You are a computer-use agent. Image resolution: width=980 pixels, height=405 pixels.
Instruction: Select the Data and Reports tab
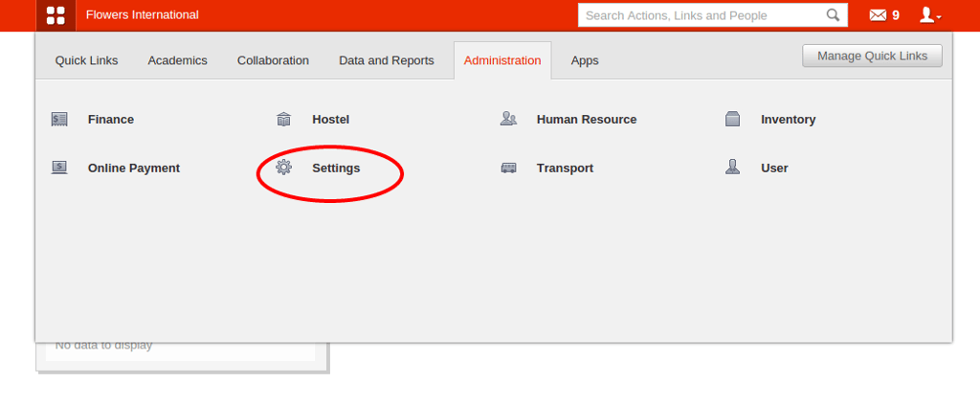point(387,60)
